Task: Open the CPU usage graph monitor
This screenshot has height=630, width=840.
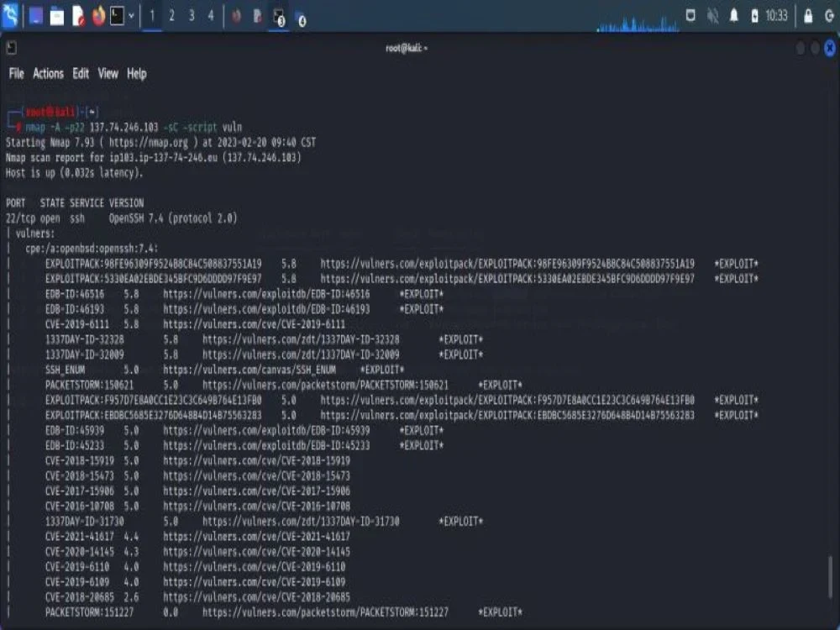Action: (638, 23)
